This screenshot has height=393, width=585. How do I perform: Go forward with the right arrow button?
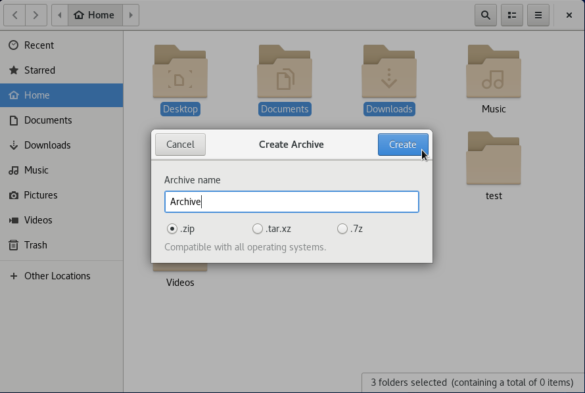click(x=36, y=15)
